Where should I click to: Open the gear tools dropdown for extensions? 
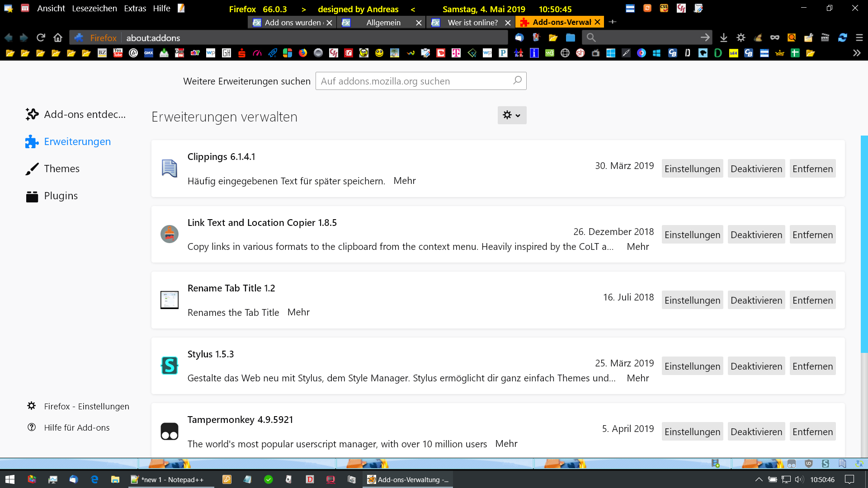pos(512,115)
